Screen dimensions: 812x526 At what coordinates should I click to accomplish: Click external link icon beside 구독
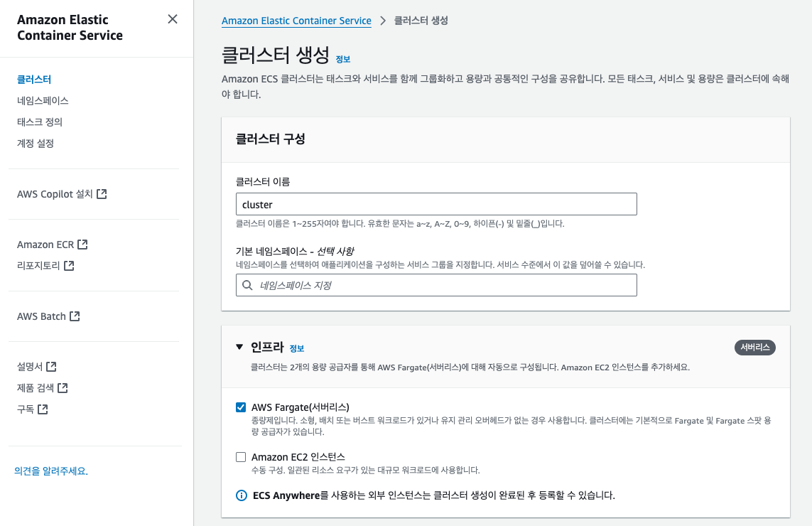pos(43,409)
